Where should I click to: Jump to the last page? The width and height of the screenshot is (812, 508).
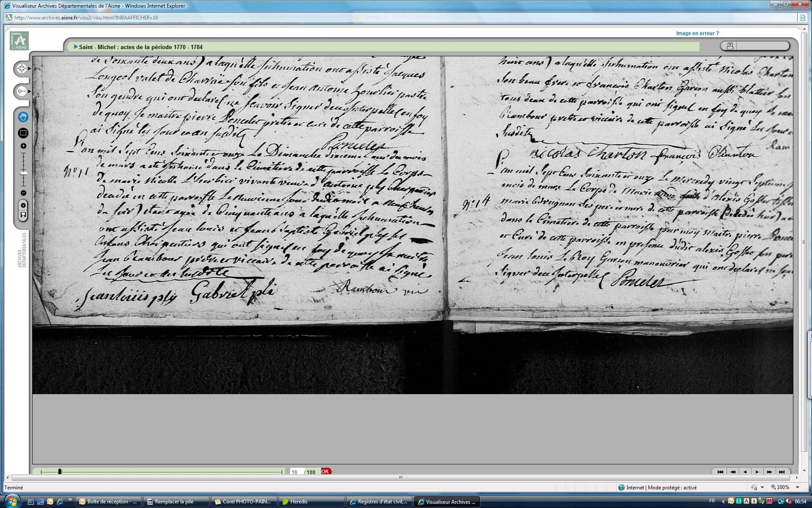point(782,472)
